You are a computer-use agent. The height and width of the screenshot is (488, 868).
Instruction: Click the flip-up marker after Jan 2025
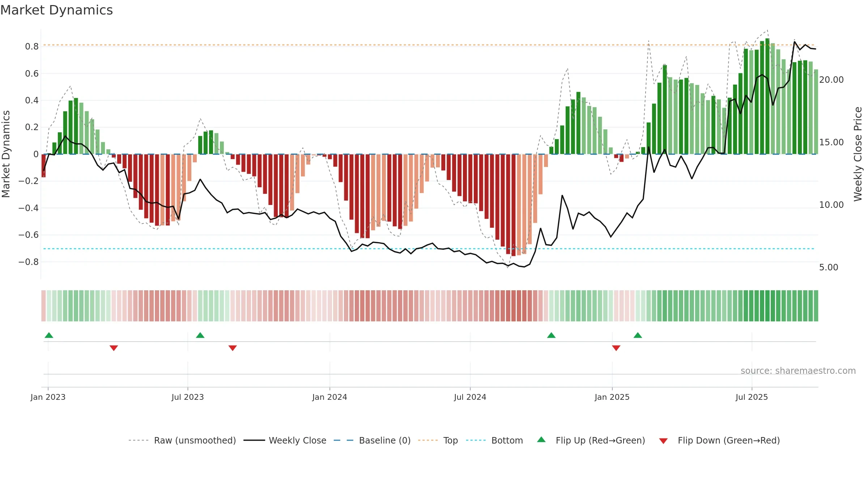(x=638, y=335)
